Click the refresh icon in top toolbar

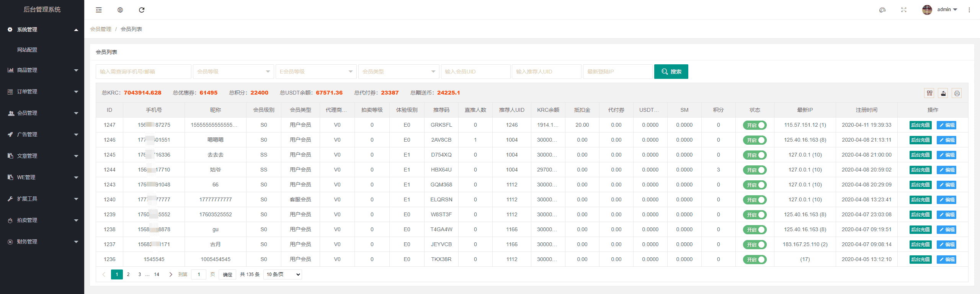(142, 10)
